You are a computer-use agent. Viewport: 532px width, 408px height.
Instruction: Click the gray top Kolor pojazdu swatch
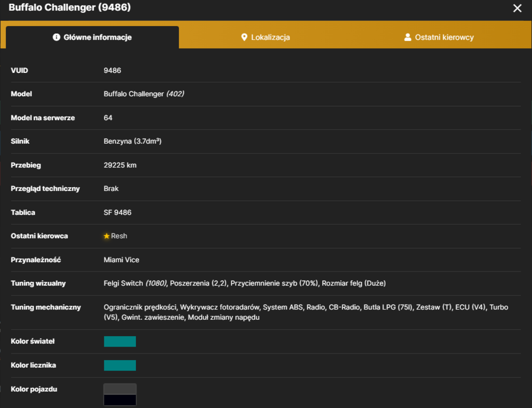(120, 389)
